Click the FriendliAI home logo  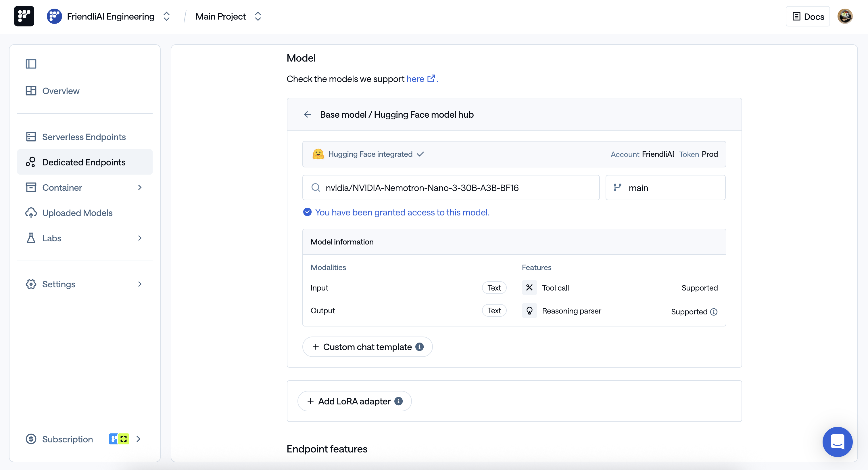click(x=24, y=16)
